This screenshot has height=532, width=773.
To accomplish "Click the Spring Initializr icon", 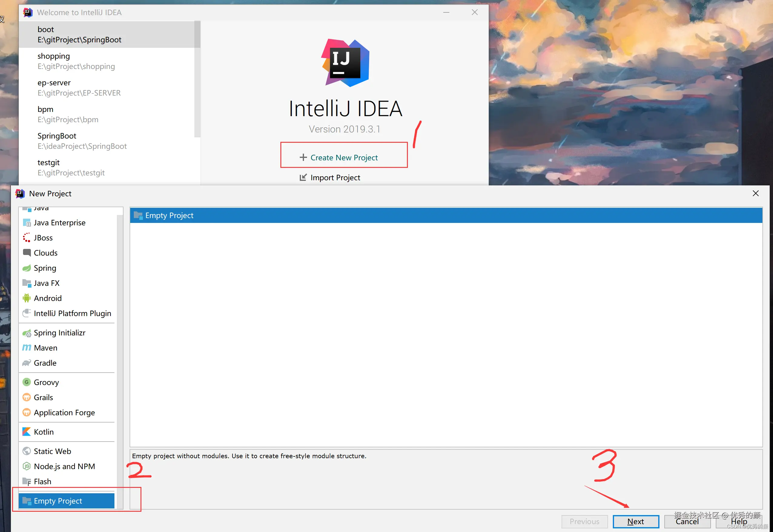I will coord(26,333).
